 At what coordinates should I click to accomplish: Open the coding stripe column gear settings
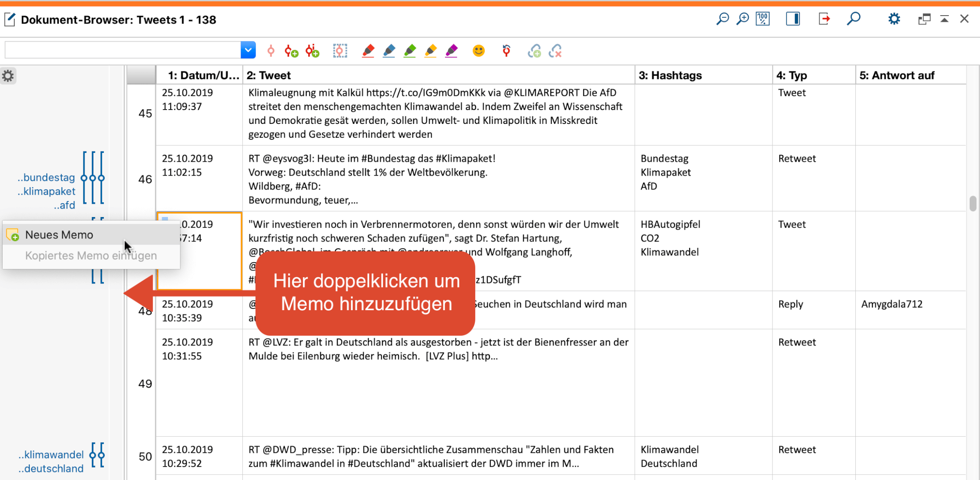8,76
